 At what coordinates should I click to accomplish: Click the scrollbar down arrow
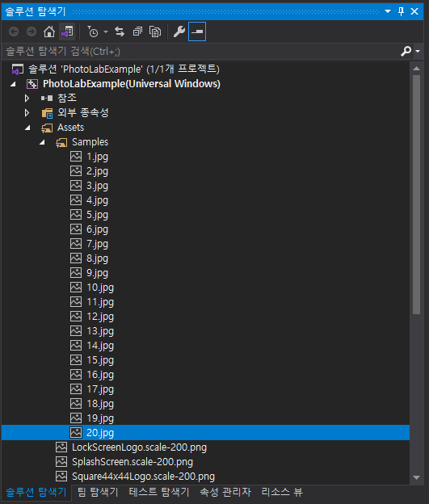click(x=416, y=477)
